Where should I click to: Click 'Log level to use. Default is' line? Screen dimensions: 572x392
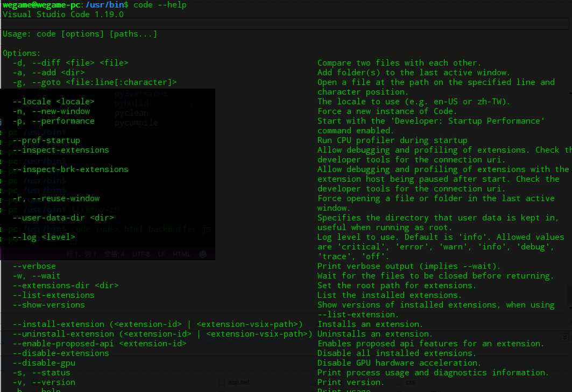pos(441,237)
